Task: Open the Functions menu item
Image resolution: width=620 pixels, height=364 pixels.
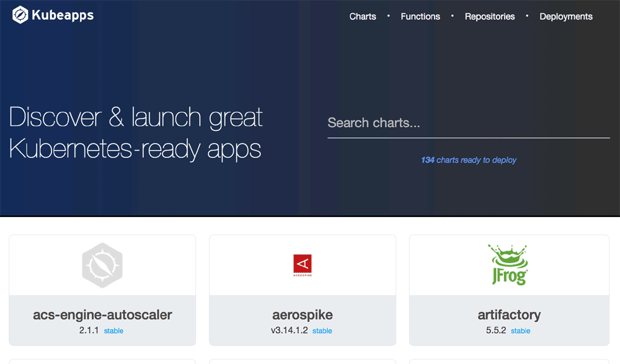Action: [x=420, y=17]
